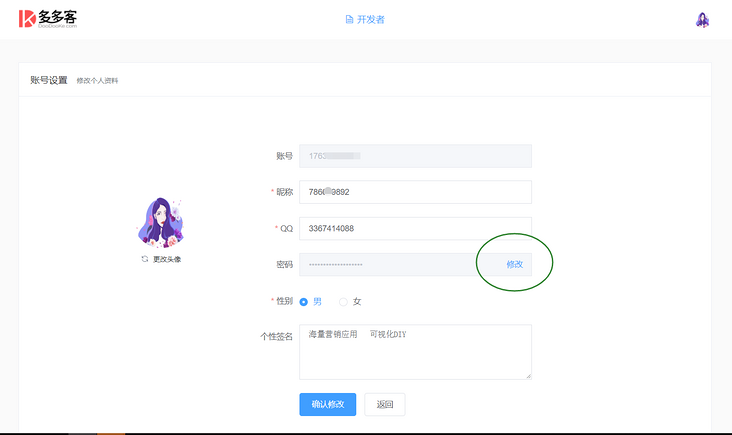Click the large profile avatar image
This screenshot has width=732, height=435.
pyautogui.click(x=161, y=222)
